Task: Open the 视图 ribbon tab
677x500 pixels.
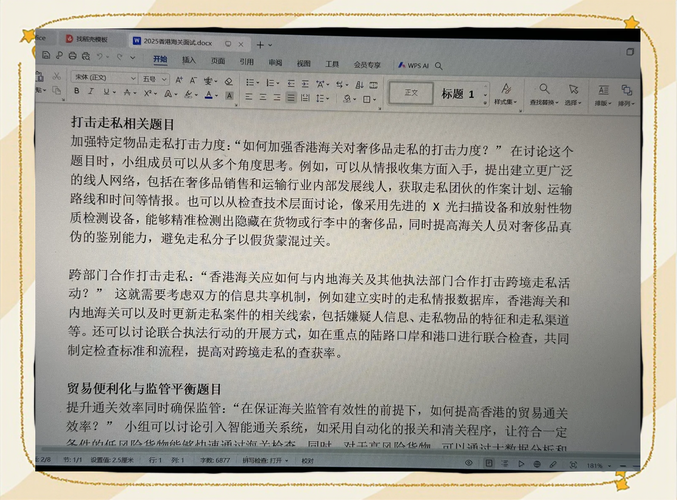Action: point(304,63)
